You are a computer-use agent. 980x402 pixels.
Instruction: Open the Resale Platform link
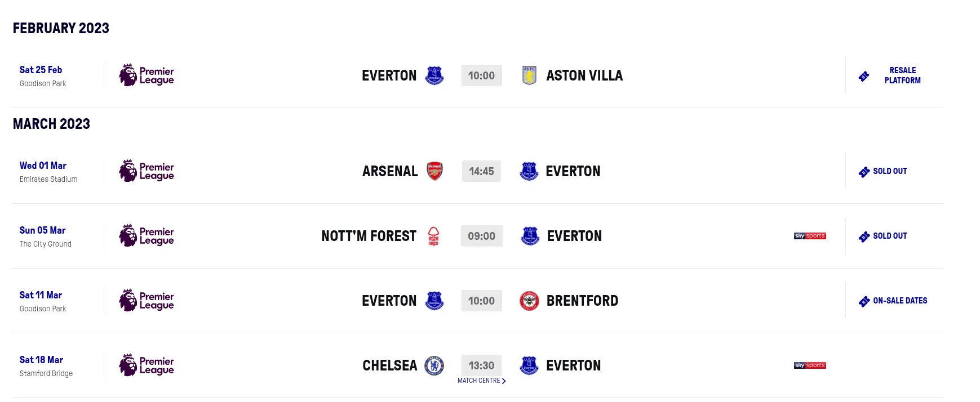click(x=902, y=75)
